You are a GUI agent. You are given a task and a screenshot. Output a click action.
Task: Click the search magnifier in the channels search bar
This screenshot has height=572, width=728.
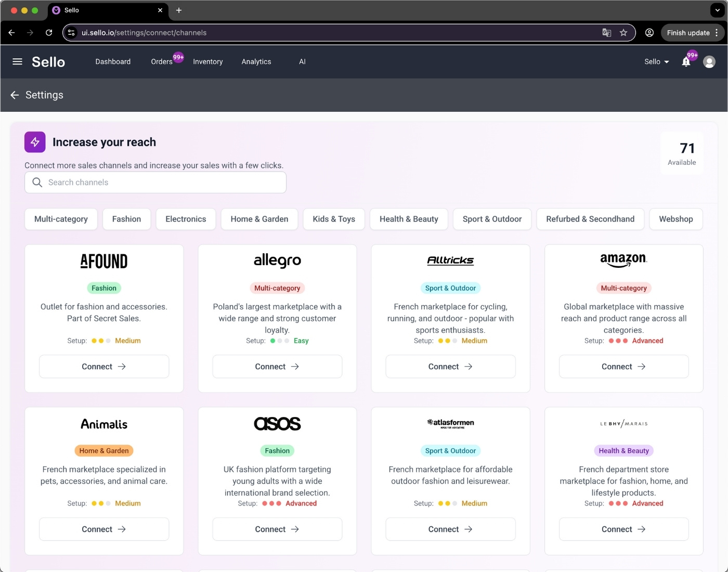pos(37,183)
